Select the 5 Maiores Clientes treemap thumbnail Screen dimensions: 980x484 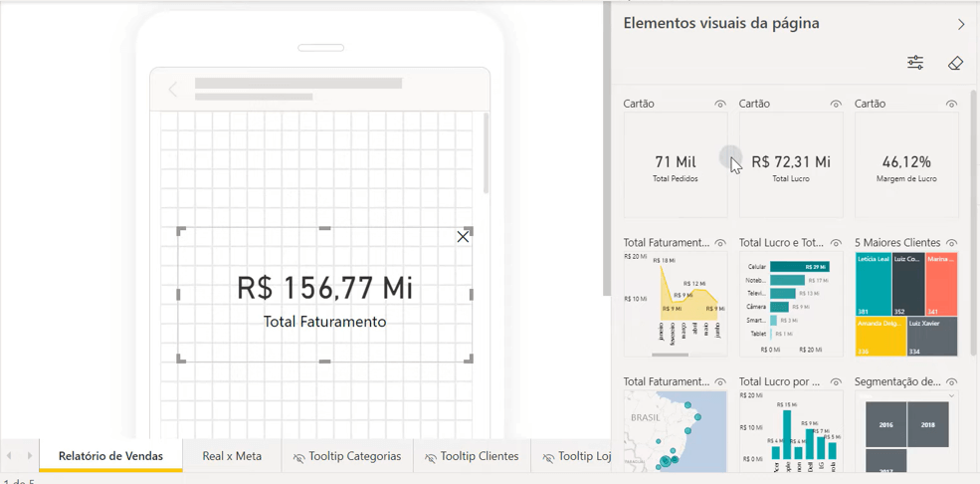[x=907, y=304]
